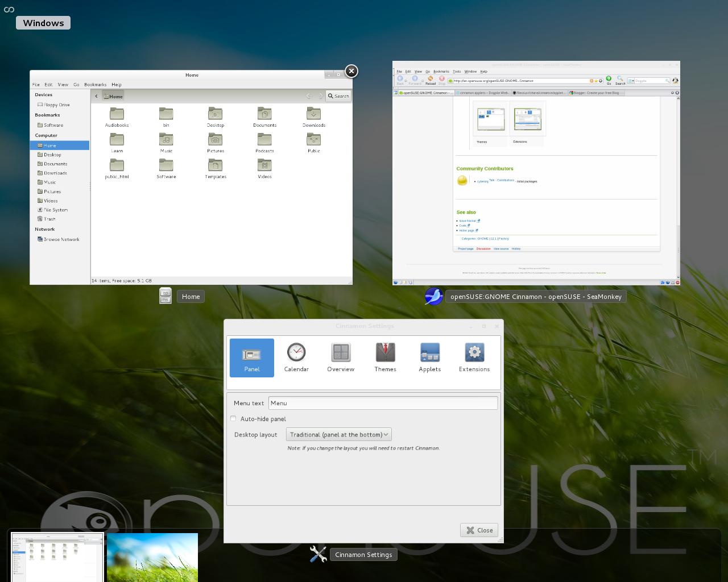728x582 pixels.
Task: Select the Themes section icon
Action: click(x=385, y=357)
